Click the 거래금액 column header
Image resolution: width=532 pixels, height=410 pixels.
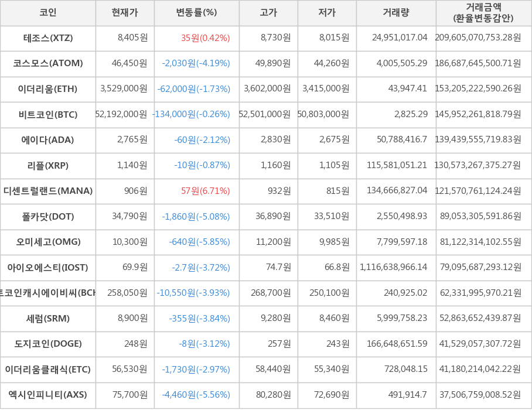coord(483,13)
